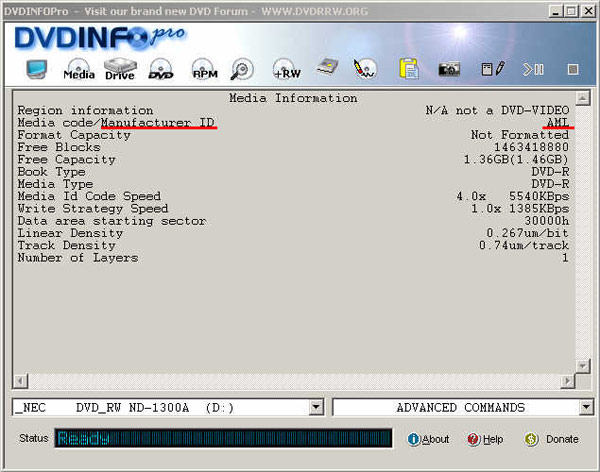This screenshot has width=600, height=472.
Task: Select the 'Write Strategy Speed' label
Action: tap(93, 209)
